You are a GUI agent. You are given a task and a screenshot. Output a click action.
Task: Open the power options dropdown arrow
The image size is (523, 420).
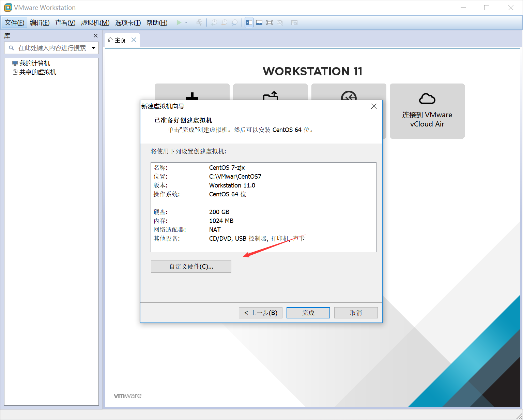pyautogui.click(x=186, y=22)
